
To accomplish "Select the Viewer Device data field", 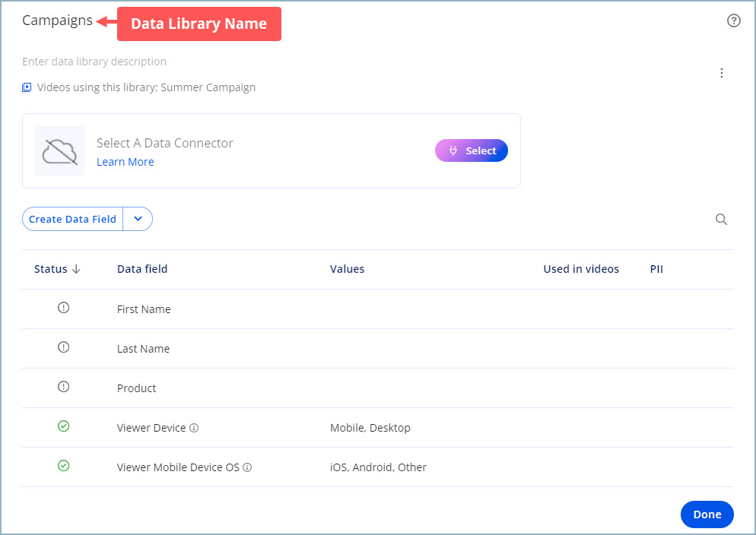I will tap(151, 428).
